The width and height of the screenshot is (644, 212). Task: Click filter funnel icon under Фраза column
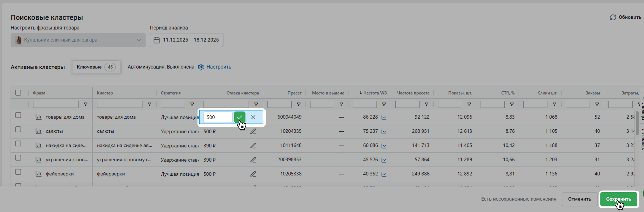pos(85,104)
